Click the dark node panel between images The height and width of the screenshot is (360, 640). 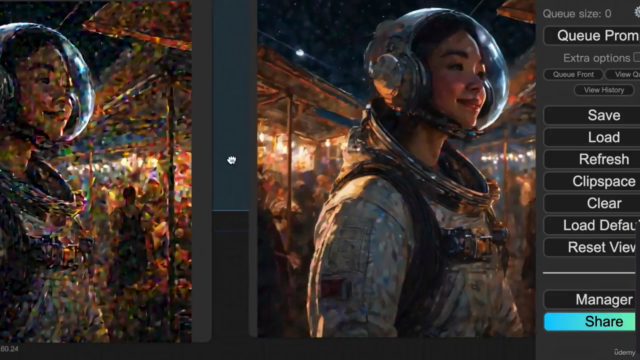point(231,105)
